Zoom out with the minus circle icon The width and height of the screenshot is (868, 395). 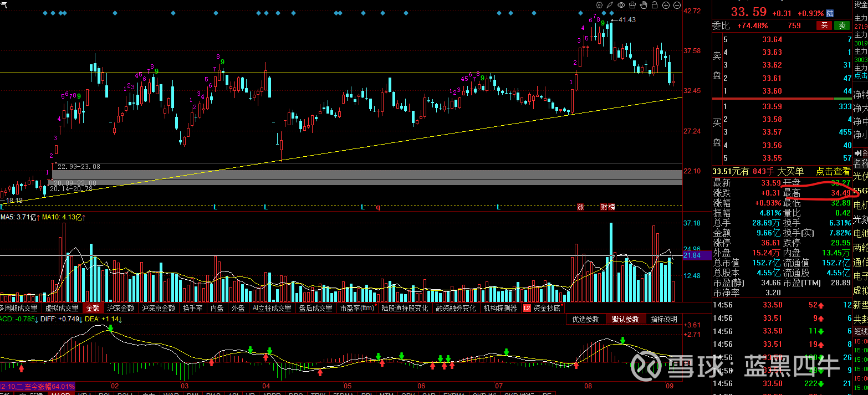[677, 5]
